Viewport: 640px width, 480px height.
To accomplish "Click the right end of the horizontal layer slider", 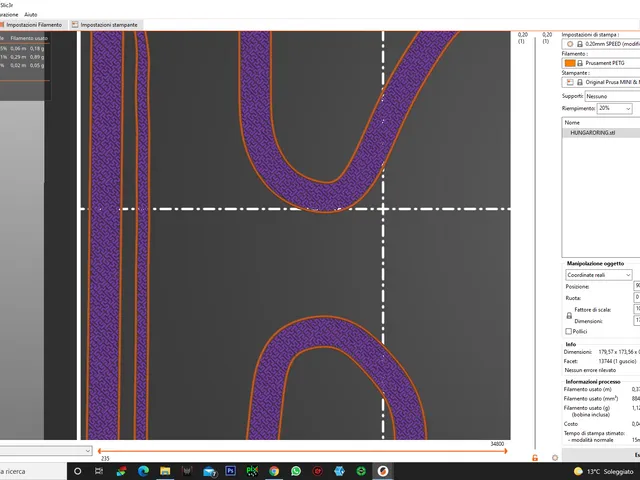I will pos(505,451).
